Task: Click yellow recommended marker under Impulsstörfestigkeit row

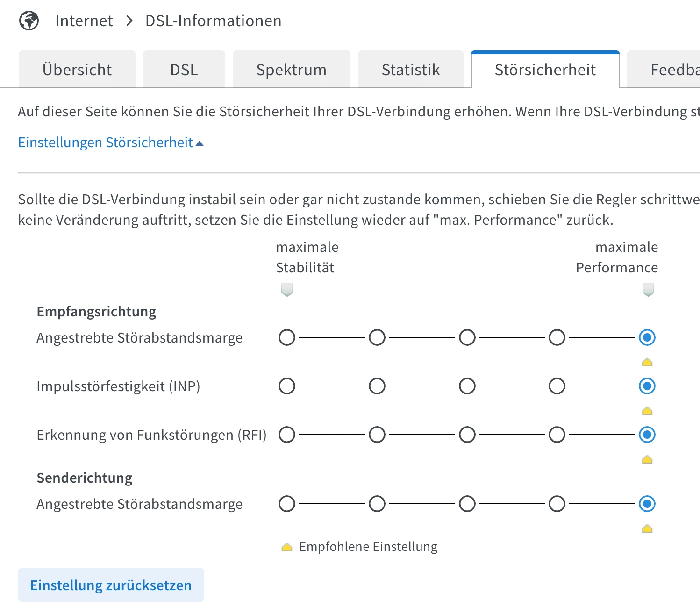Action: point(647,411)
